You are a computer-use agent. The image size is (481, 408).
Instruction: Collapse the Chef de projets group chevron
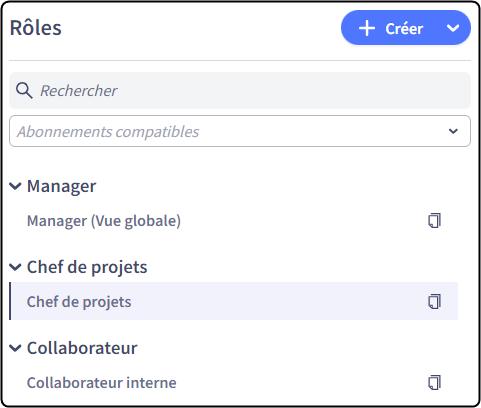point(15,267)
